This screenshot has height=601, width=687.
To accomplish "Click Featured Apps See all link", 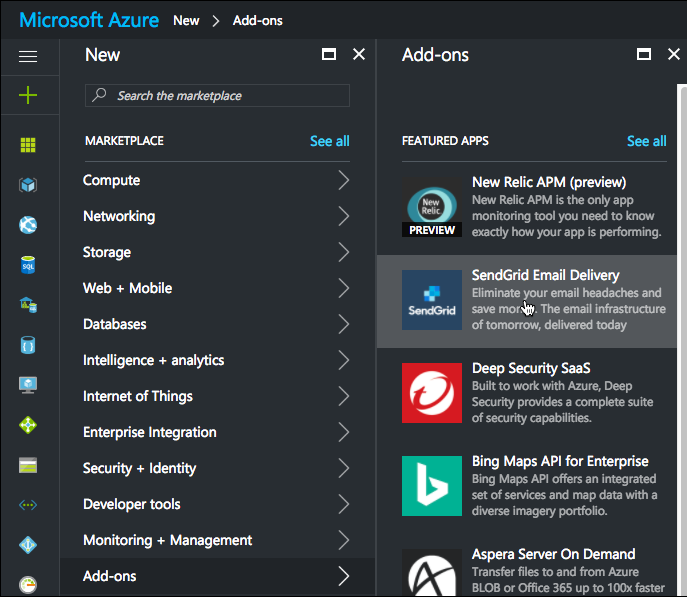I will [x=646, y=141].
